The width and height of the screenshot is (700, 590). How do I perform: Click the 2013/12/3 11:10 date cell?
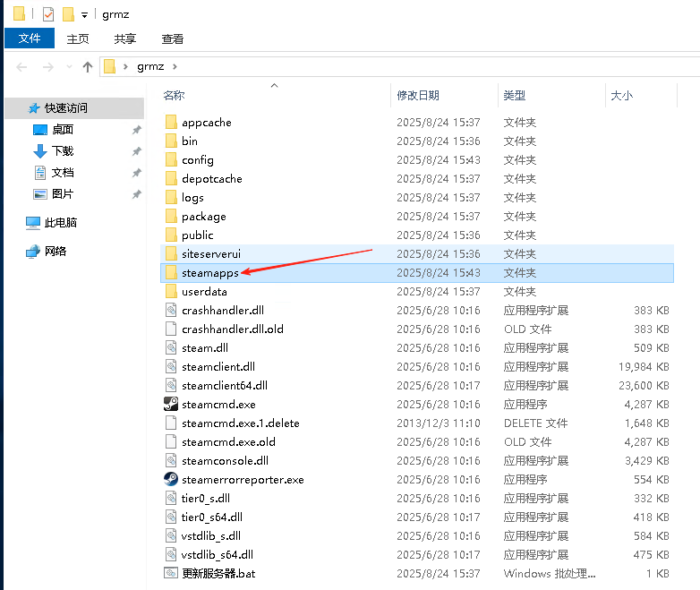[439, 423]
